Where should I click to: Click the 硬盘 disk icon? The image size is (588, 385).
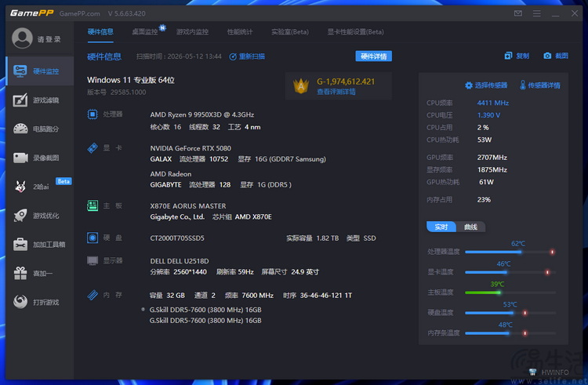point(93,238)
